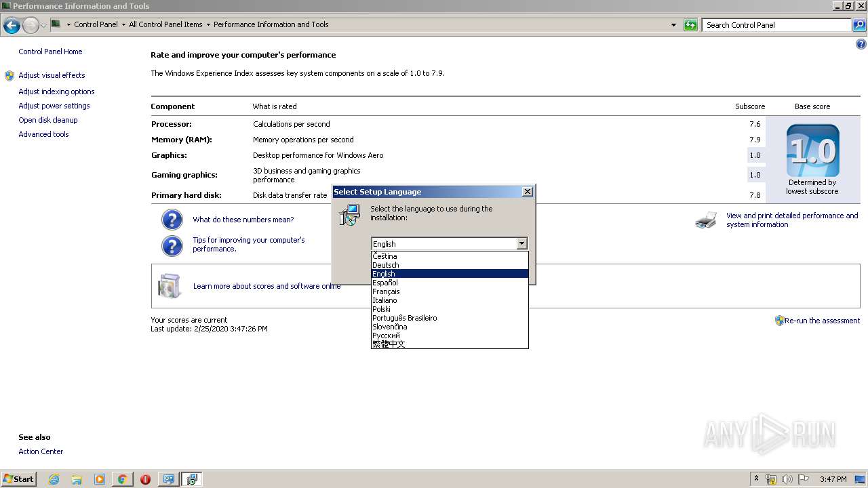Image resolution: width=868 pixels, height=488 pixels.
Task: Click the Control Panel breadcrumb
Action: click(x=96, y=24)
